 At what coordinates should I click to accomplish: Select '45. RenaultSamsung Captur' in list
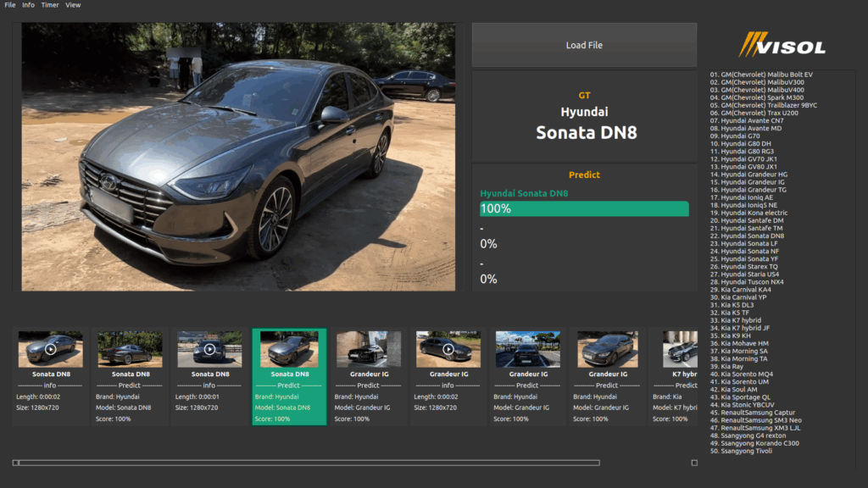753,413
